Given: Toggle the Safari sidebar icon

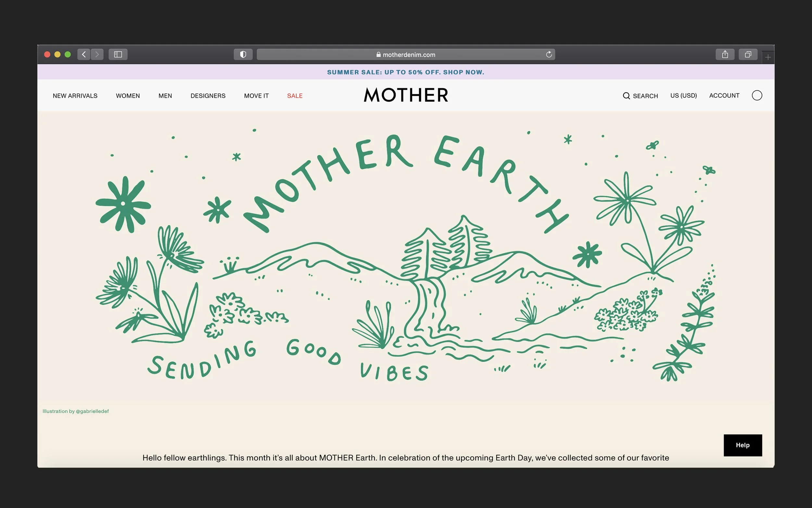Looking at the screenshot, I should [x=118, y=55].
